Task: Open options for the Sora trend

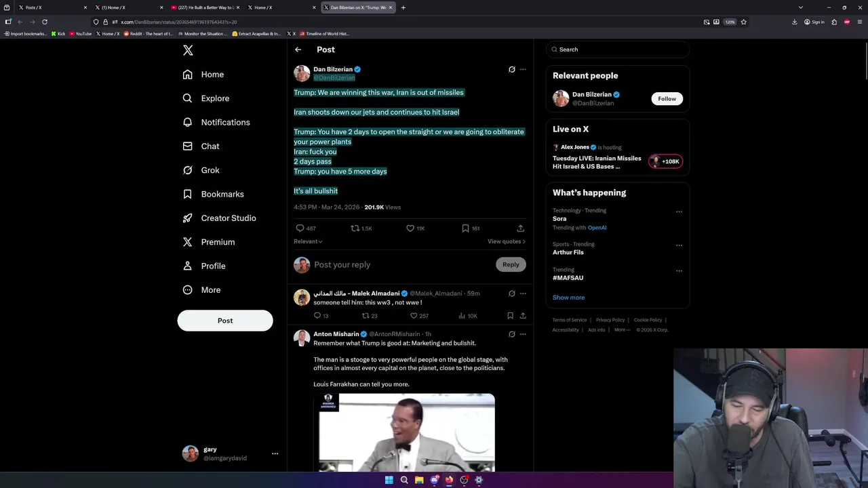Action: coord(679,211)
